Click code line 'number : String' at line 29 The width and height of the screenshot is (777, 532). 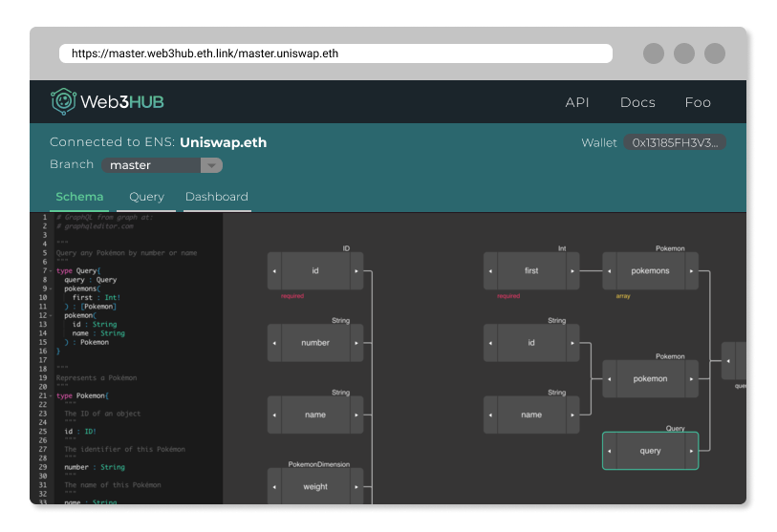pyautogui.click(x=95, y=467)
